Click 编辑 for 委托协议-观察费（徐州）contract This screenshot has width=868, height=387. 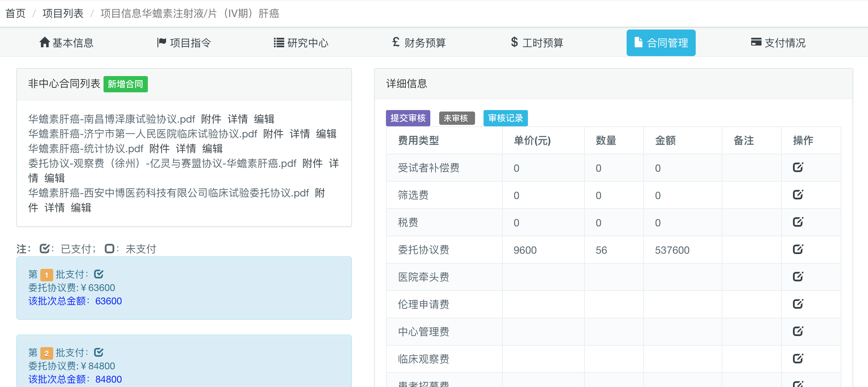click(55, 178)
